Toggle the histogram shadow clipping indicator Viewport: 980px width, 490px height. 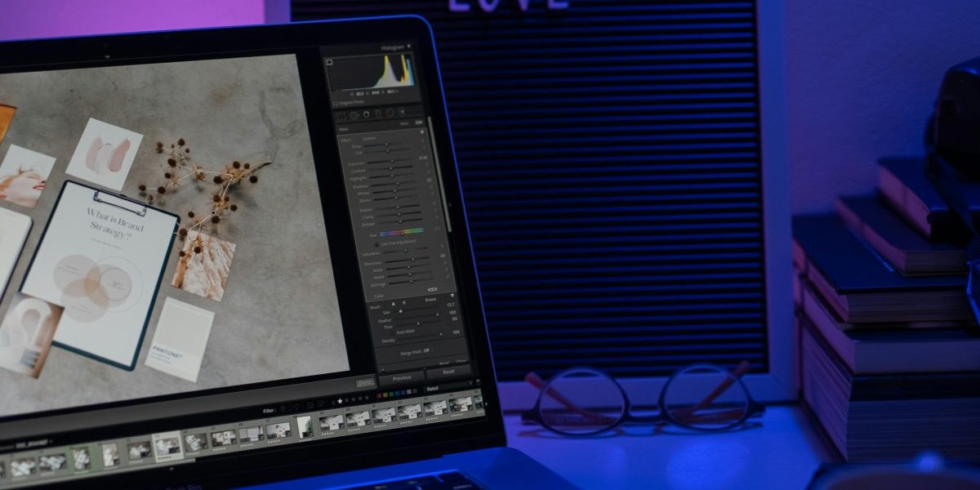click(329, 62)
